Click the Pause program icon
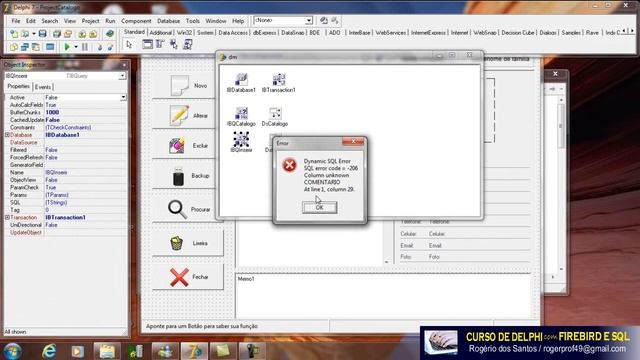Screen dimensions: 640x360 85,47
